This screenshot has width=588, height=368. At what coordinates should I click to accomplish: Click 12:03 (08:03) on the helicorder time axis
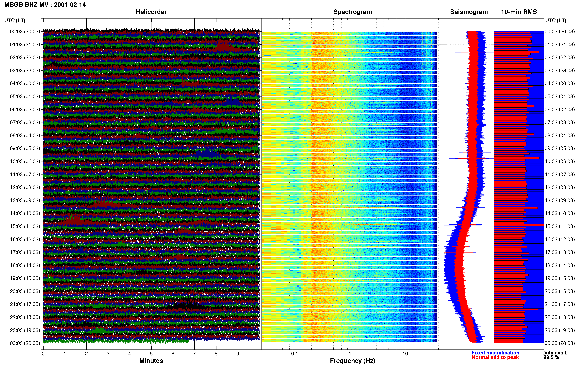(25, 187)
